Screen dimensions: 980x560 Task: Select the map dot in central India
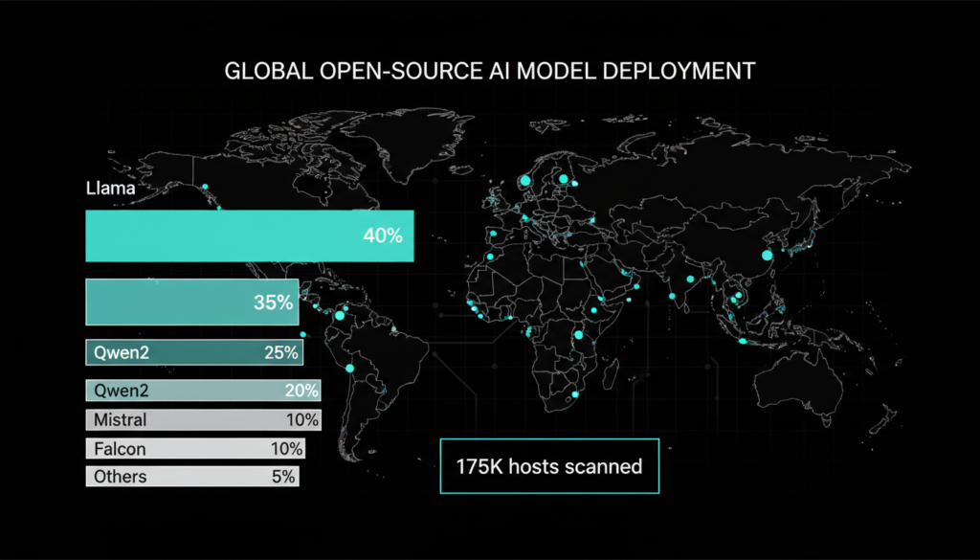coord(672,297)
